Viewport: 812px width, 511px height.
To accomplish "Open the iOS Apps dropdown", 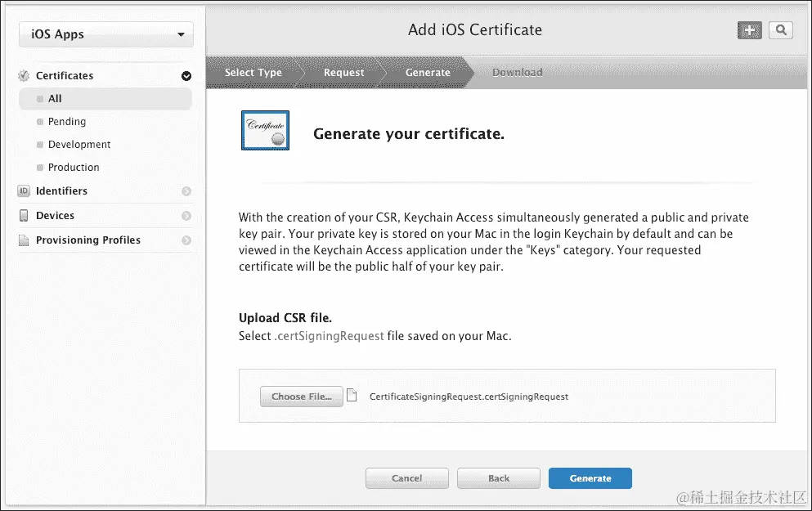I will [106, 34].
